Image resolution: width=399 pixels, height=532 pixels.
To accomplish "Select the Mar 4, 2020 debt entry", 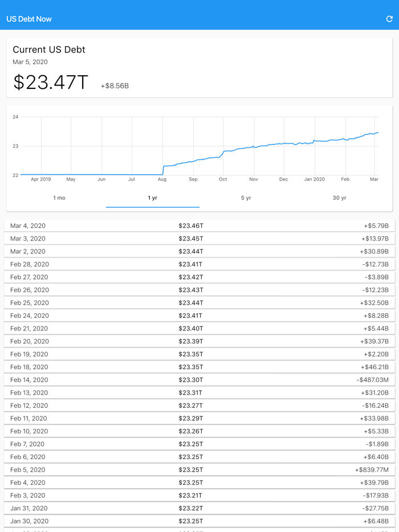I will 199,226.
